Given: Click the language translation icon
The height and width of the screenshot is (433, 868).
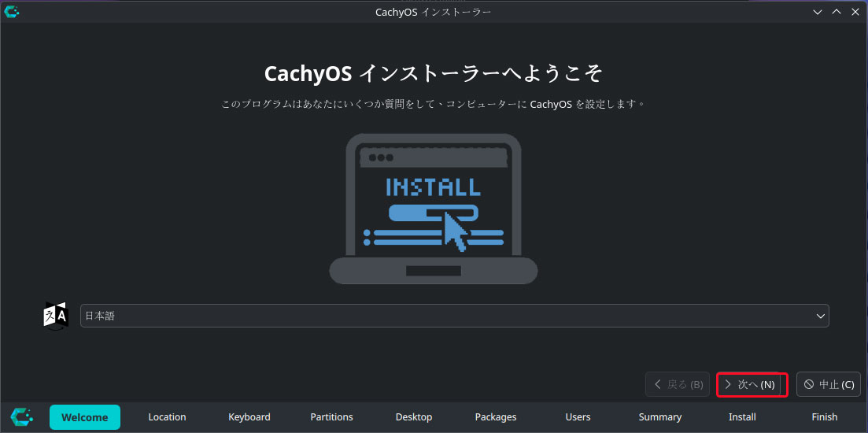Looking at the screenshot, I should pos(56,315).
